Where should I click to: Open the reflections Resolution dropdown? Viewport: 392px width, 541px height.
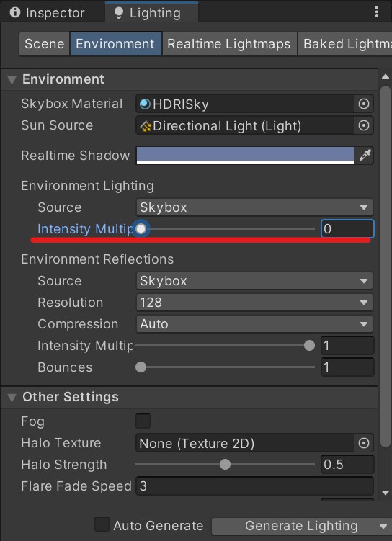[254, 303]
